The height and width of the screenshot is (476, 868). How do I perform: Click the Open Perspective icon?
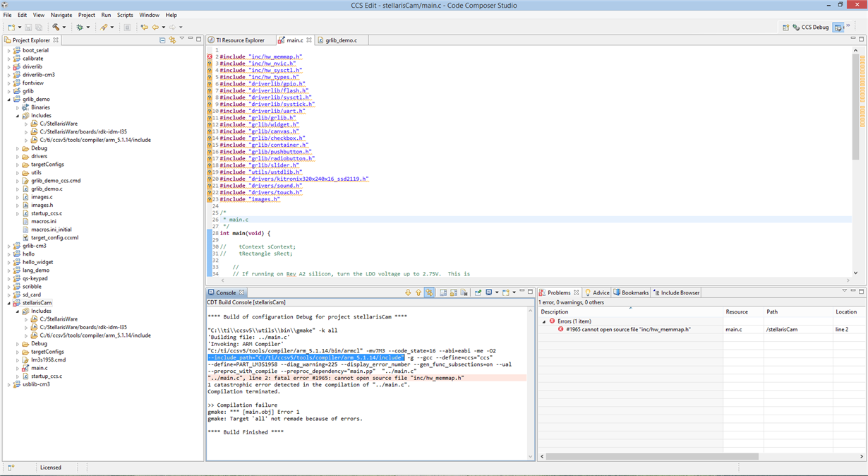pyautogui.click(x=786, y=28)
